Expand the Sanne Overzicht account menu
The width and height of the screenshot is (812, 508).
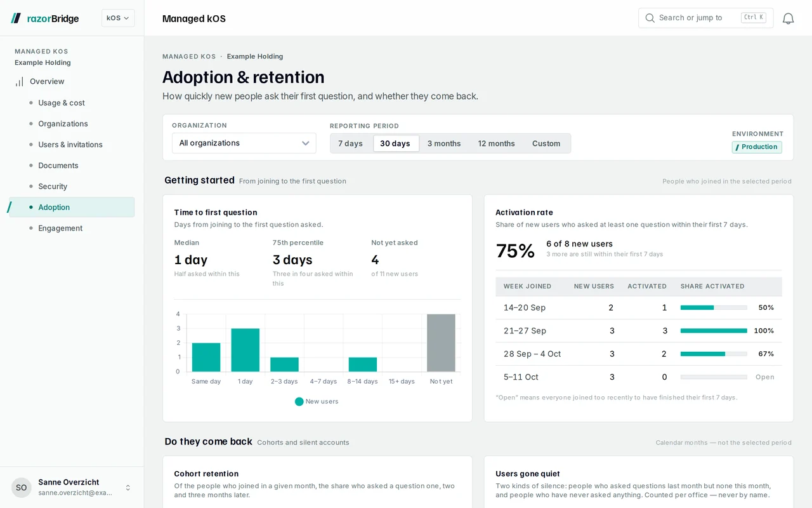tap(72, 488)
